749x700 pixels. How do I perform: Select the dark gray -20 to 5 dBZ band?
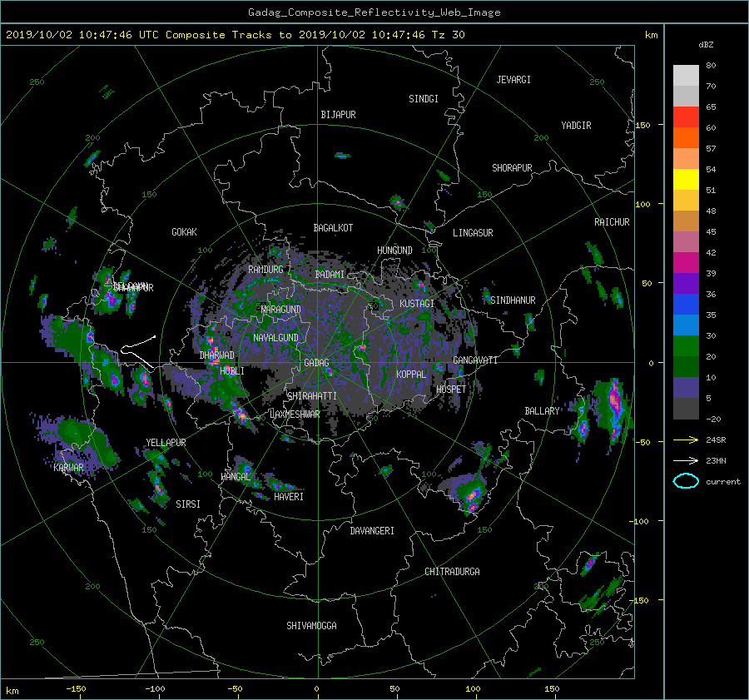pos(686,409)
